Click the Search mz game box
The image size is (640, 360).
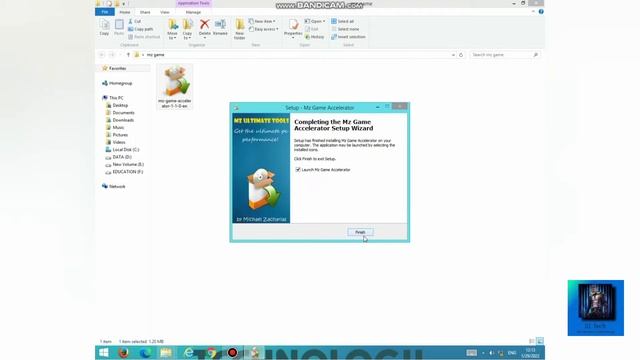[504, 55]
